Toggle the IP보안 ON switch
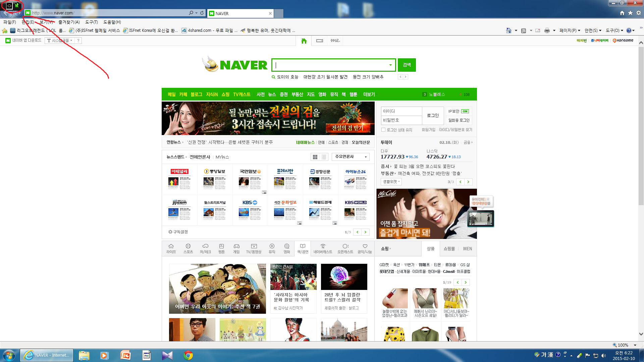Viewport: 644px width, 362px height. pos(465,111)
